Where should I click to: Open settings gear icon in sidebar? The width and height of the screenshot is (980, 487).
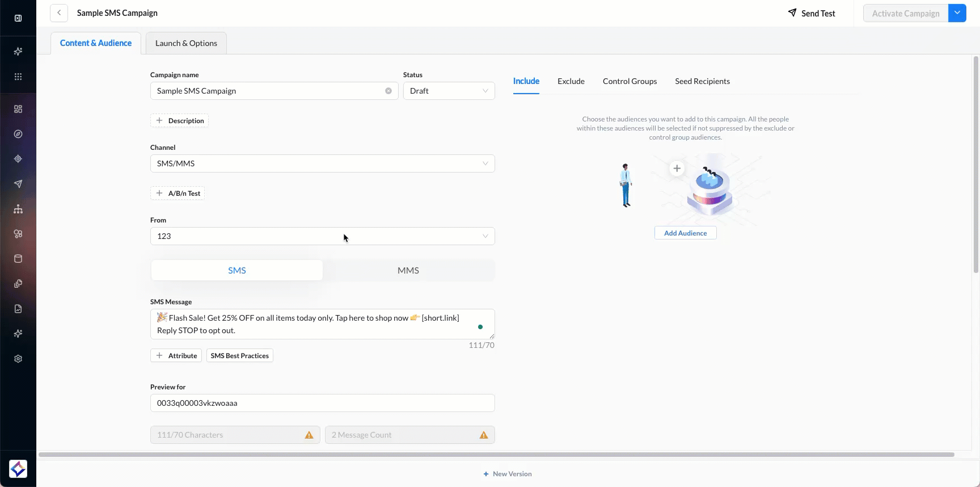(x=18, y=359)
